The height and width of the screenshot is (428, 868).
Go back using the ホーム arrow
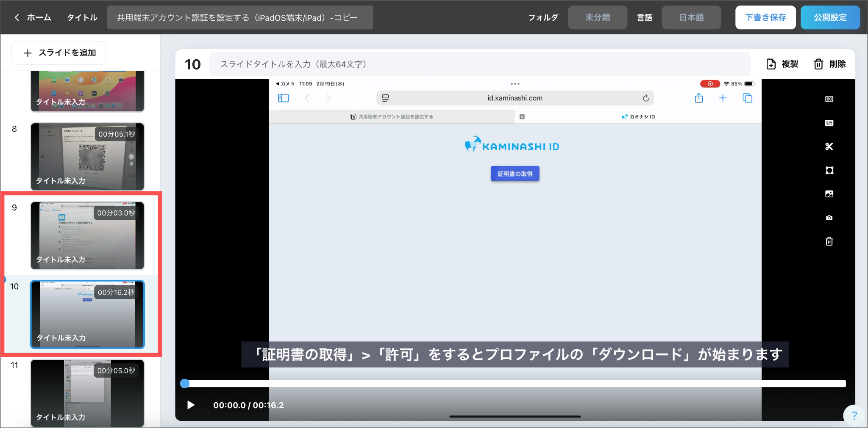coord(17,17)
